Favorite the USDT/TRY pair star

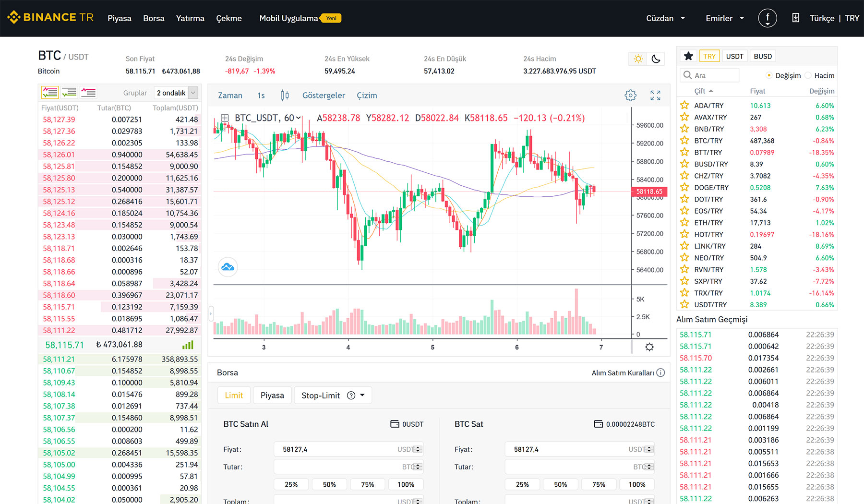684,304
